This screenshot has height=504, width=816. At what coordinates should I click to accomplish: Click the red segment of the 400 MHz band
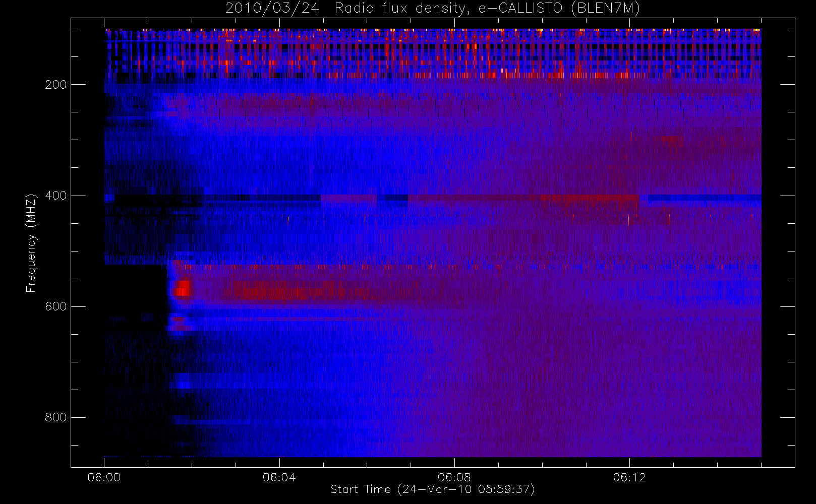(590, 199)
